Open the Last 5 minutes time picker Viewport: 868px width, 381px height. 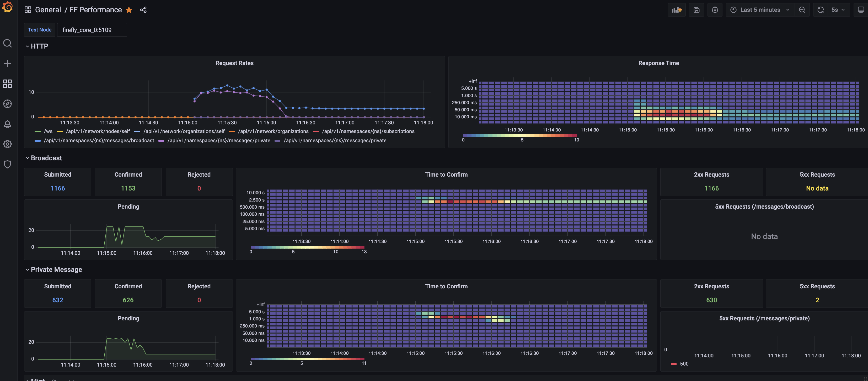coord(760,10)
